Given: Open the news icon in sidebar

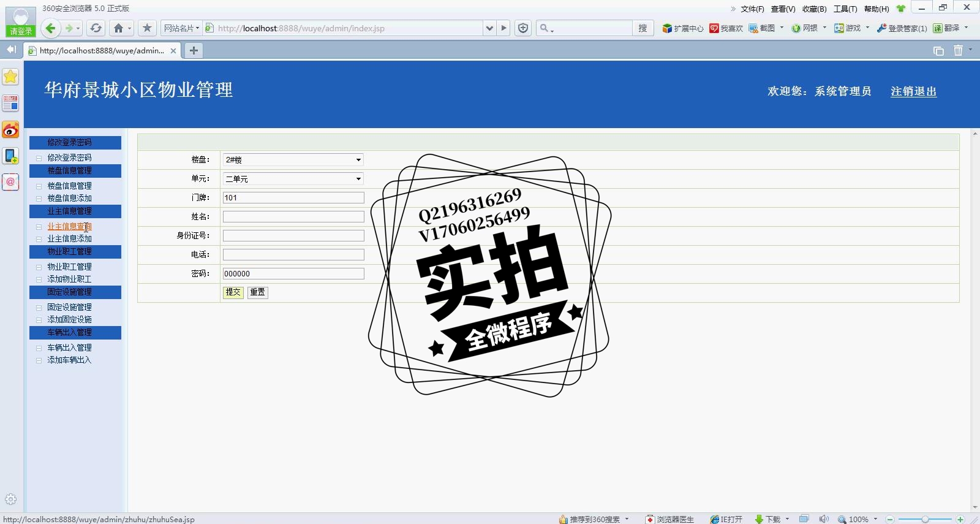Looking at the screenshot, I should (x=10, y=103).
